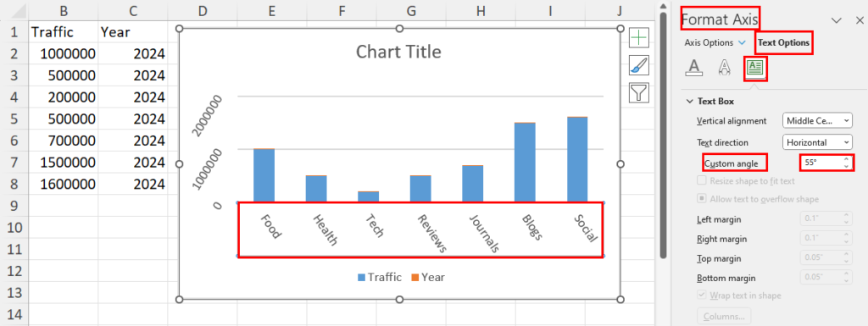Select column C header
The width and height of the screenshot is (868, 326).
click(133, 10)
